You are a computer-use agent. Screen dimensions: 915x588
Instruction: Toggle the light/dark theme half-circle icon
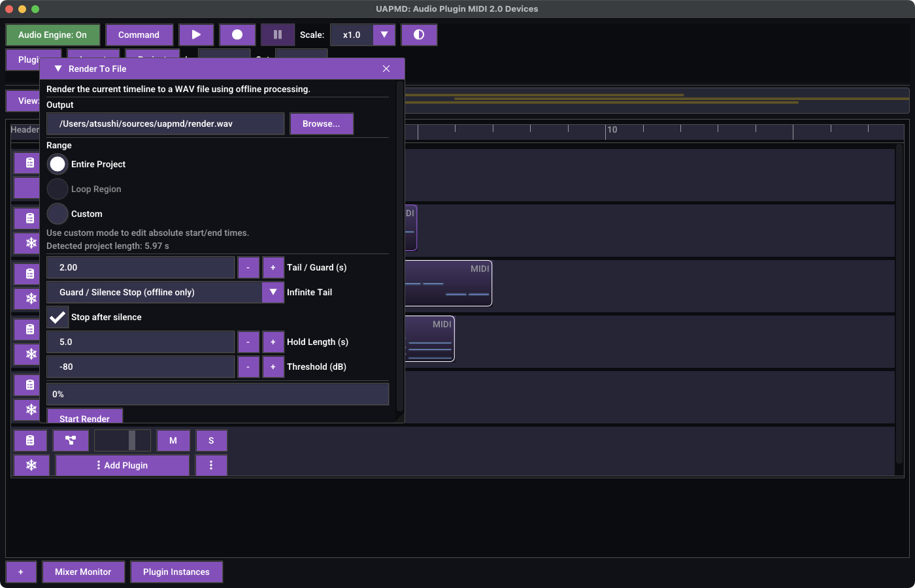coord(419,35)
